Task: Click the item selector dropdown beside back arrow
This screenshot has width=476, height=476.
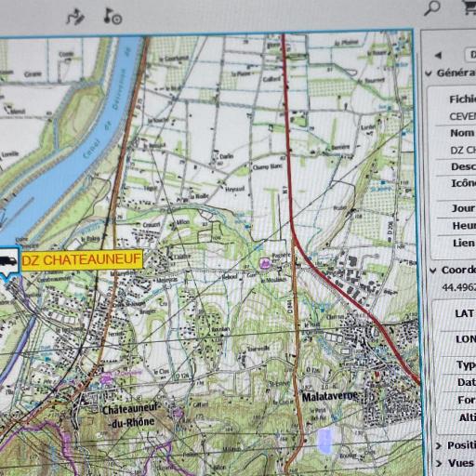Action: (471, 55)
